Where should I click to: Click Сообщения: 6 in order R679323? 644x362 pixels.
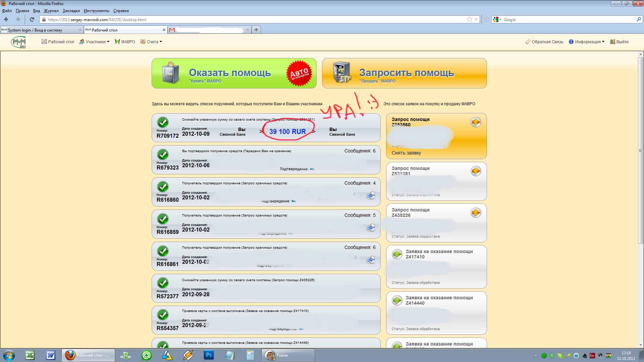coord(360,151)
